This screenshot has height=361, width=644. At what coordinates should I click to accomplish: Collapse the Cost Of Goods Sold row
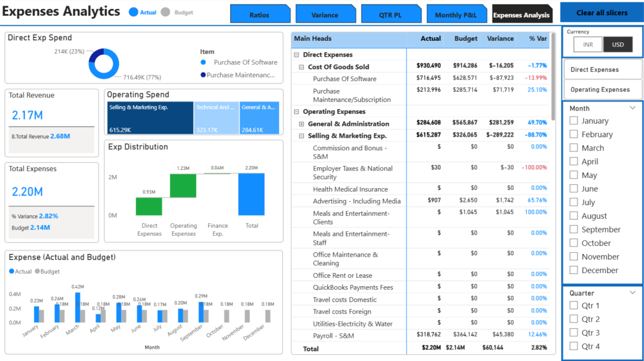302,67
